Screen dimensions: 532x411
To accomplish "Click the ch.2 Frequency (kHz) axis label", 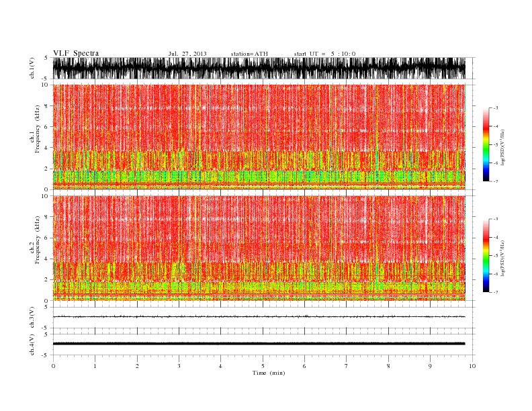I will click(x=35, y=240).
